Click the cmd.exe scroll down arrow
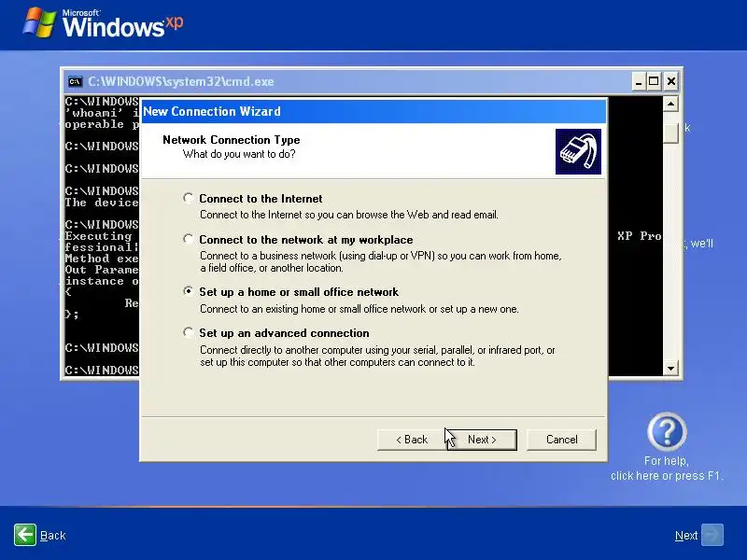Image resolution: width=747 pixels, height=560 pixels. click(670, 368)
